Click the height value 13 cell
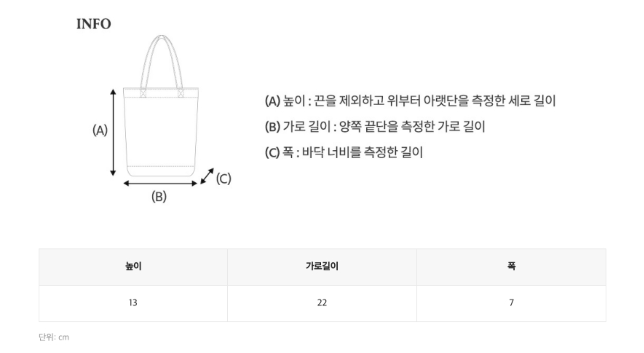 point(133,303)
